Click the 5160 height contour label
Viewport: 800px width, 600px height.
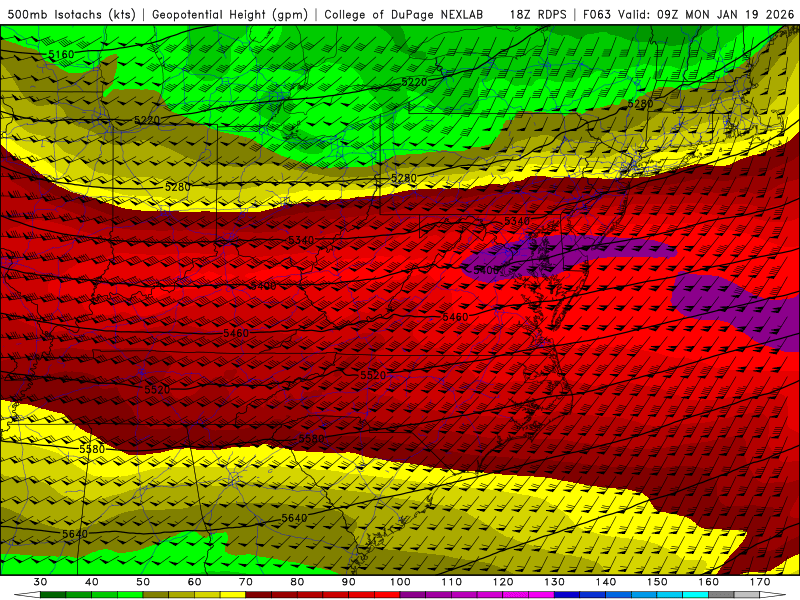click(61, 54)
